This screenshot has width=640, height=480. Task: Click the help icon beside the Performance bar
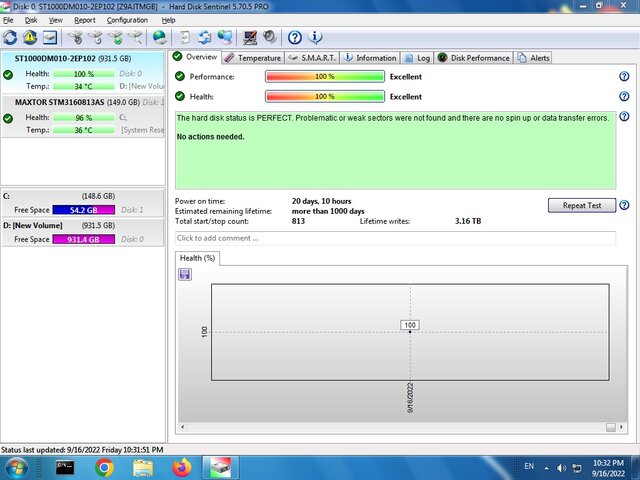point(624,76)
